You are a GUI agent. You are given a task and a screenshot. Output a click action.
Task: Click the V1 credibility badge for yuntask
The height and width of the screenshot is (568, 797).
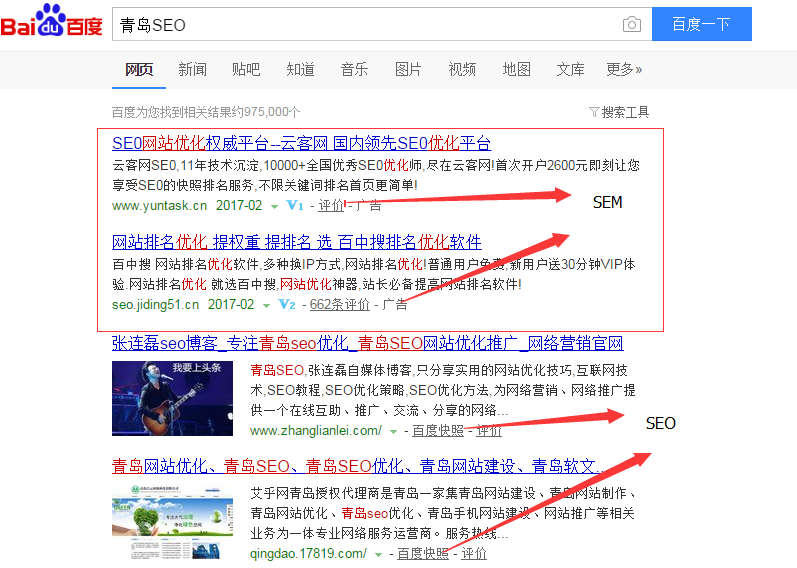(x=295, y=205)
